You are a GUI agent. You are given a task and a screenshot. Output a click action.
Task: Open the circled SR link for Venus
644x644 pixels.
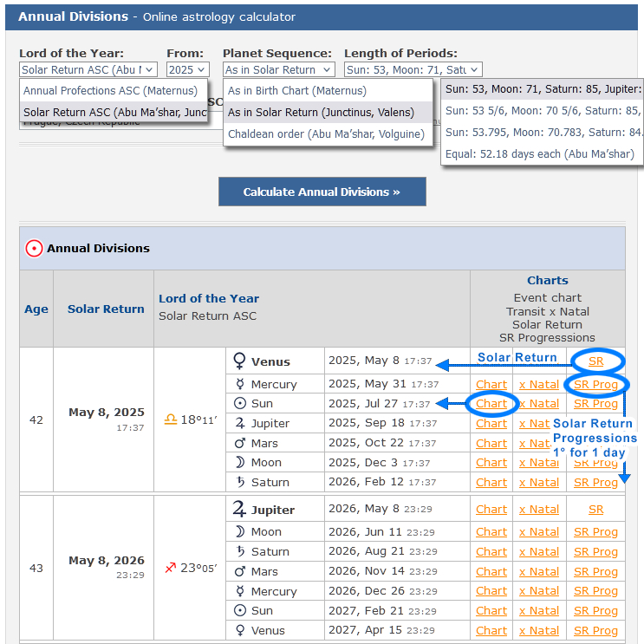[595, 361]
